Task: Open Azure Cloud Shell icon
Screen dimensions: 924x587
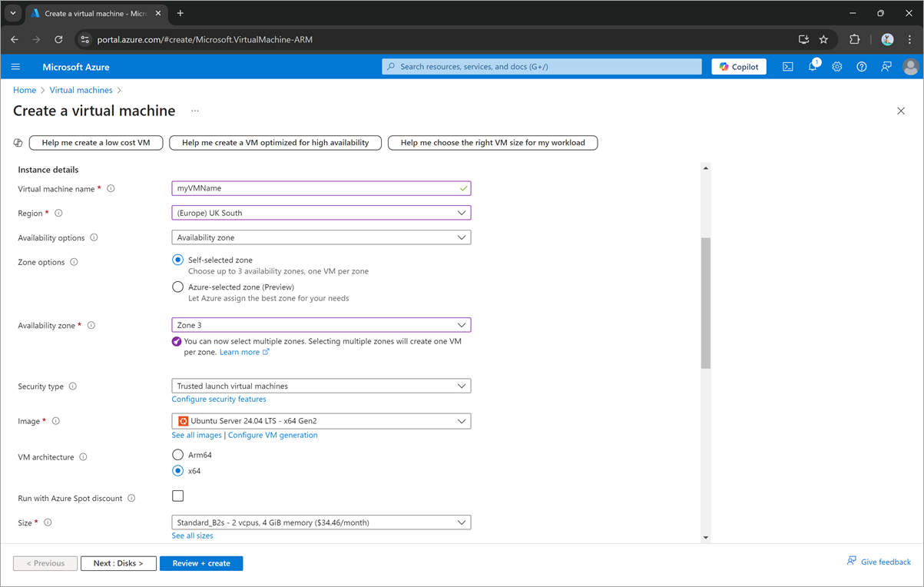Action: [x=787, y=67]
